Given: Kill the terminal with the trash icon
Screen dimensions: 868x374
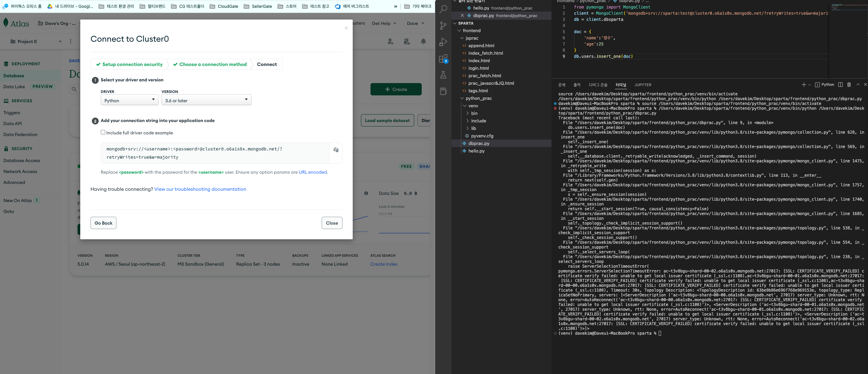Looking at the screenshot, I should point(849,85).
